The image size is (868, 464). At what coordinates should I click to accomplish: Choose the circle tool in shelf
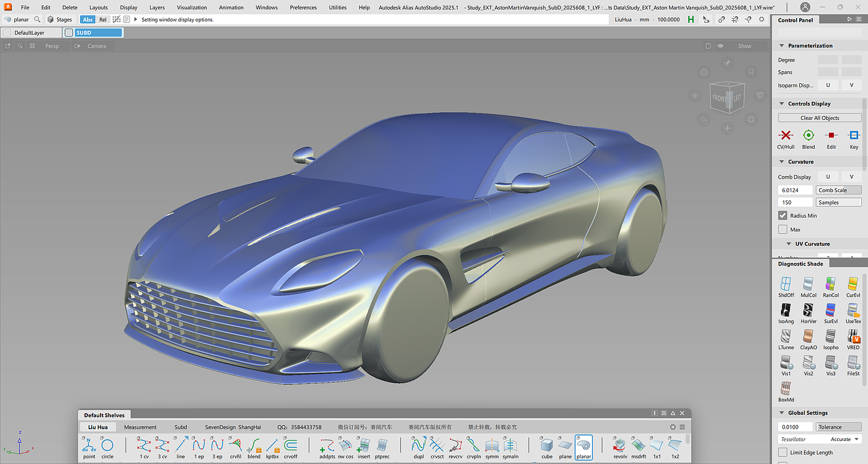(x=107, y=445)
